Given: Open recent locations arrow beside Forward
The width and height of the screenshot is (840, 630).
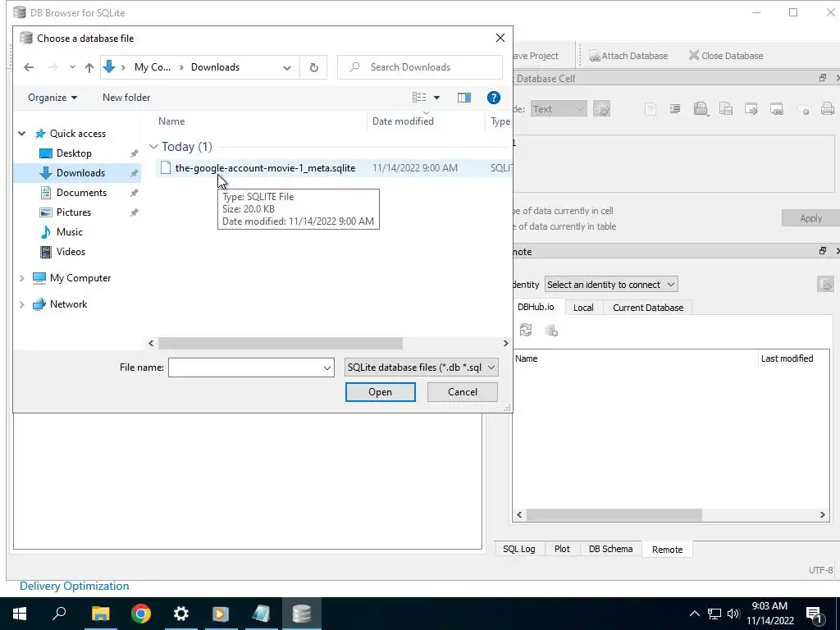Looking at the screenshot, I should pos(72,67).
